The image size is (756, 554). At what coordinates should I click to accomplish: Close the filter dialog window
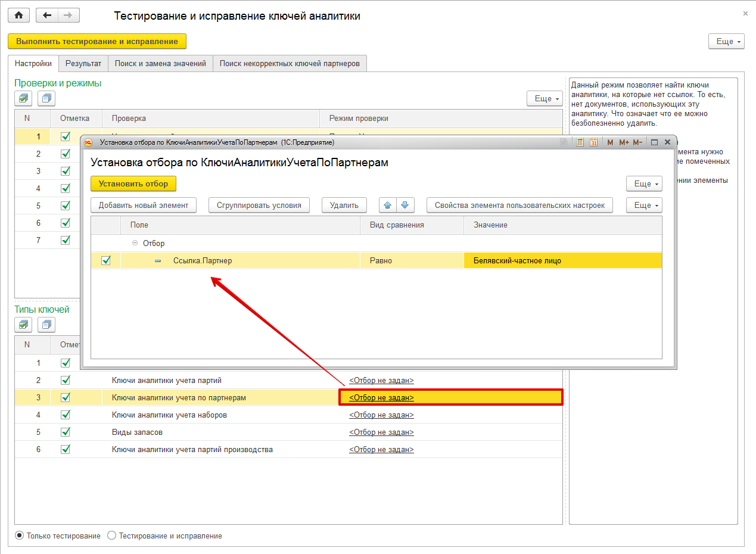pos(667,142)
